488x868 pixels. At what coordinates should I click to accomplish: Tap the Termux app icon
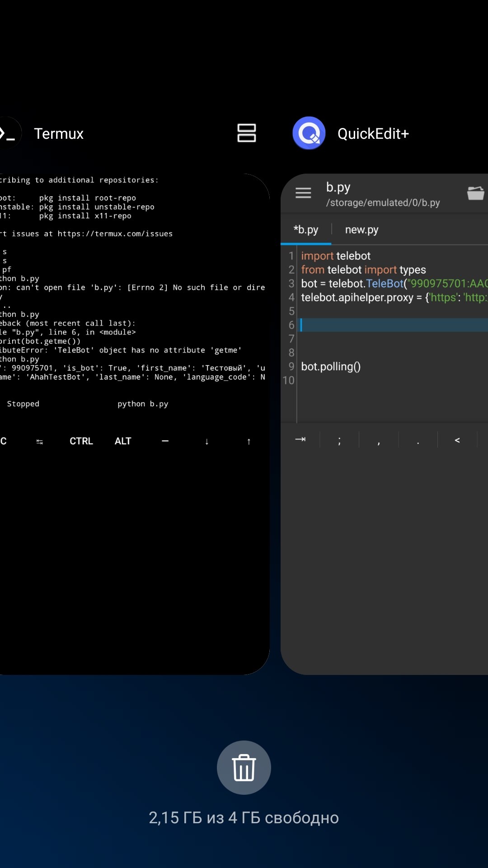tap(8, 133)
